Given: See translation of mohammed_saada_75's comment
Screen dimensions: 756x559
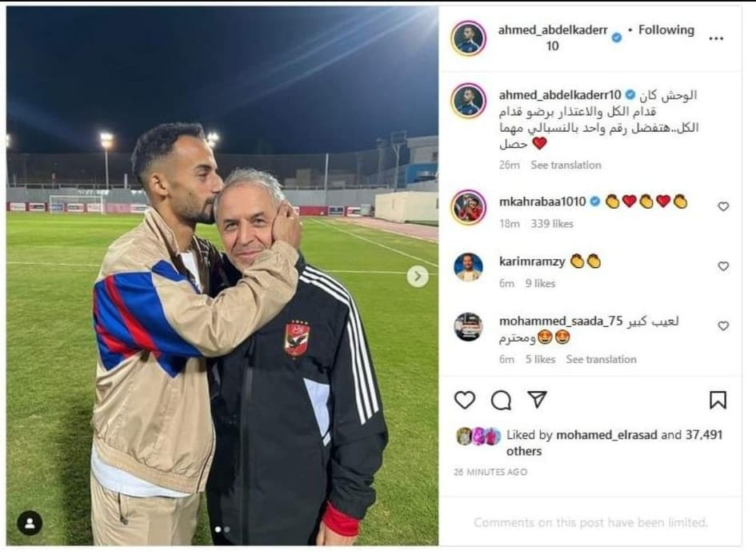Looking at the screenshot, I should pos(602,359).
